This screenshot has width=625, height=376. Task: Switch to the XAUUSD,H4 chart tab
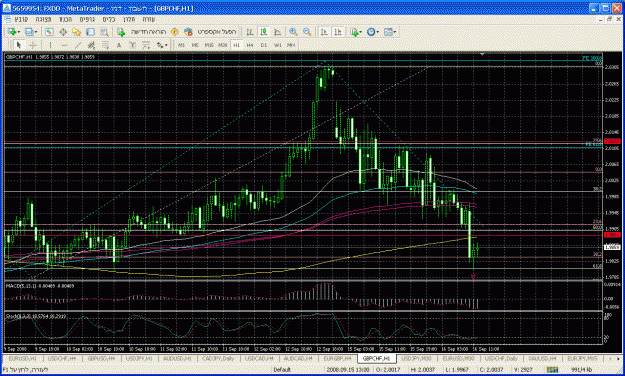[x=542, y=358]
